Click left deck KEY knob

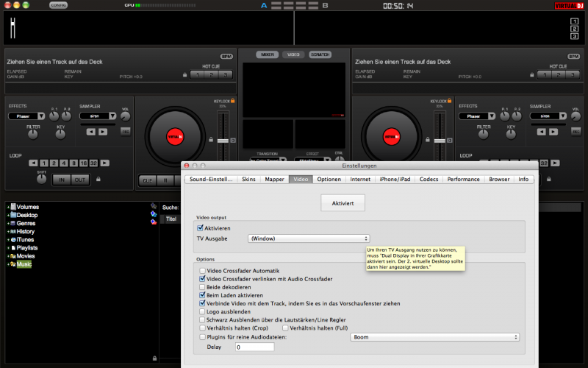coord(60,135)
